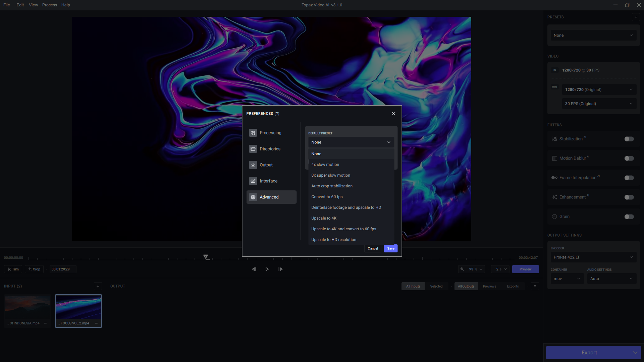Viewport: 644px width, 362px height.
Task: Drag the video timeline playhead marker
Action: [206, 256]
